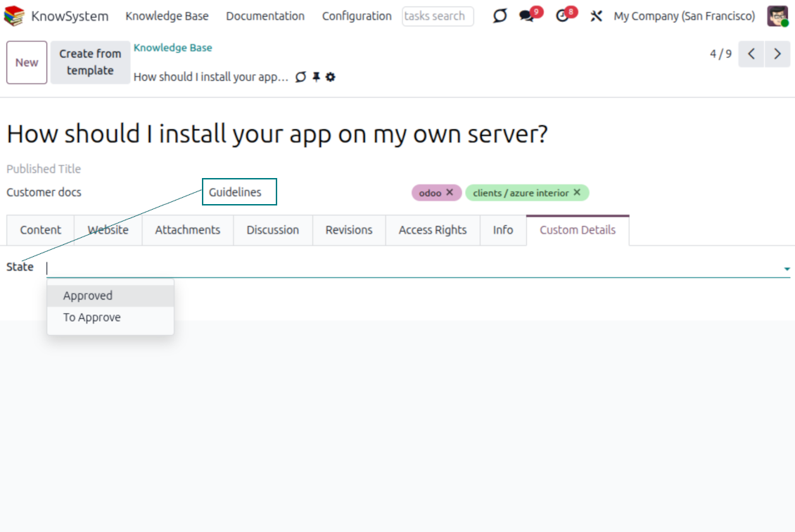The width and height of the screenshot is (795, 532).
Task: Click the pin icon beside the breadcrumb title
Action: point(316,77)
